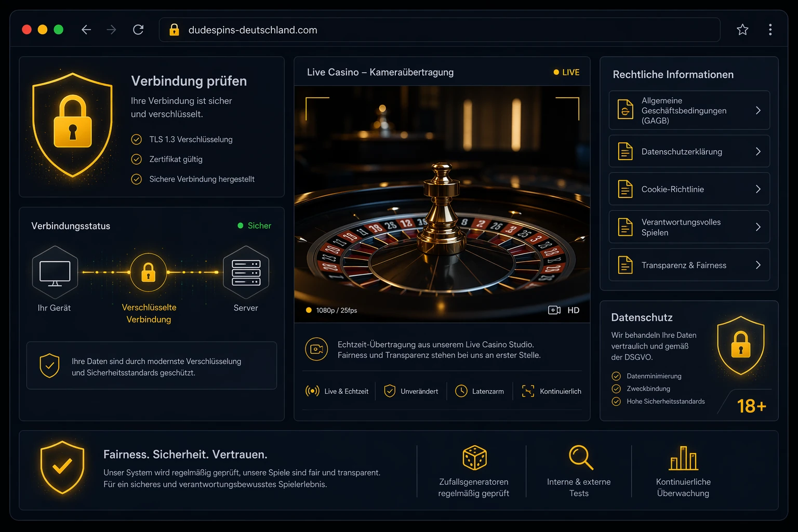Image resolution: width=798 pixels, height=532 pixels.
Task: Click the Unverändert shield icon
Action: pos(390,391)
